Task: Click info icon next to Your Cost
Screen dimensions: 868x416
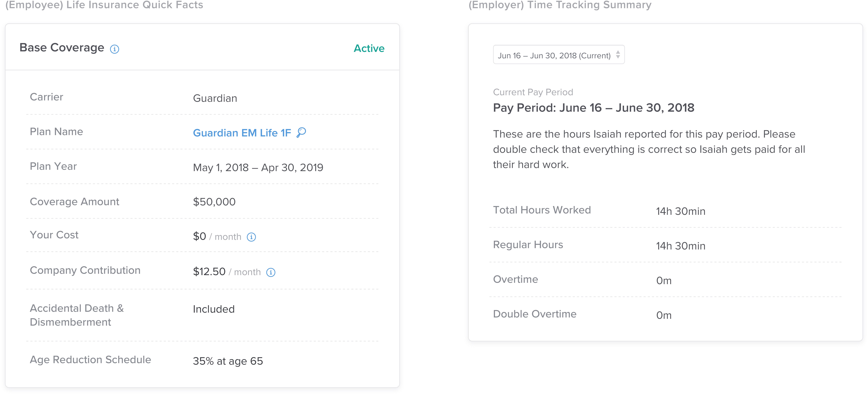Action: click(251, 237)
